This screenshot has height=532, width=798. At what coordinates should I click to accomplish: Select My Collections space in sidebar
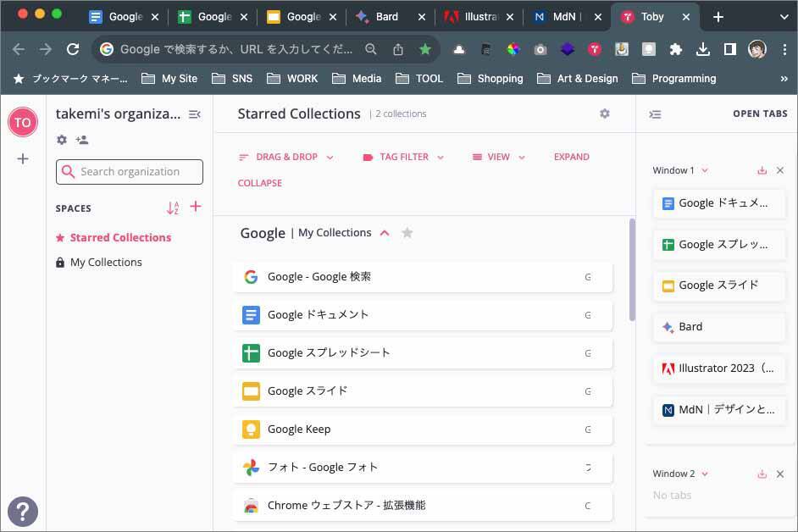pyautogui.click(x=106, y=263)
